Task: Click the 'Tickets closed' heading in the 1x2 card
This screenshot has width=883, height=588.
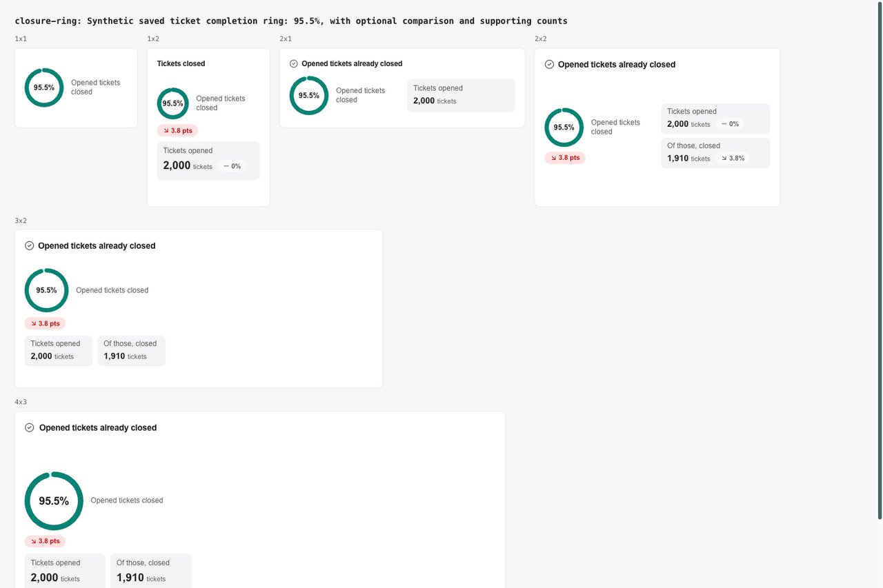Action: (x=181, y=63)
